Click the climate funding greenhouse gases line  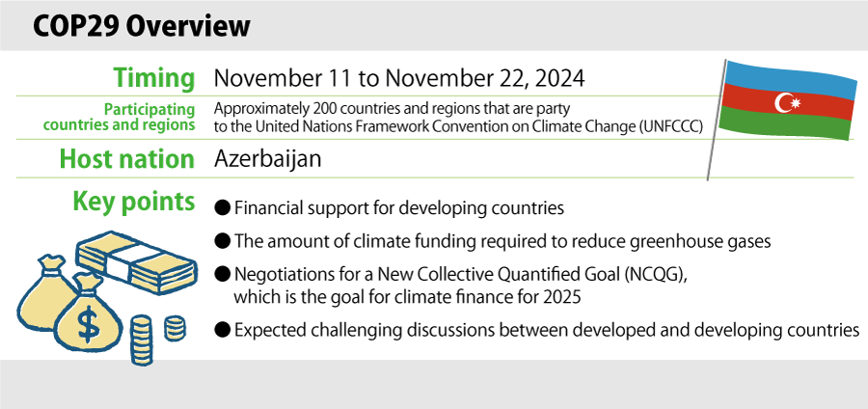tap(502, 242)
